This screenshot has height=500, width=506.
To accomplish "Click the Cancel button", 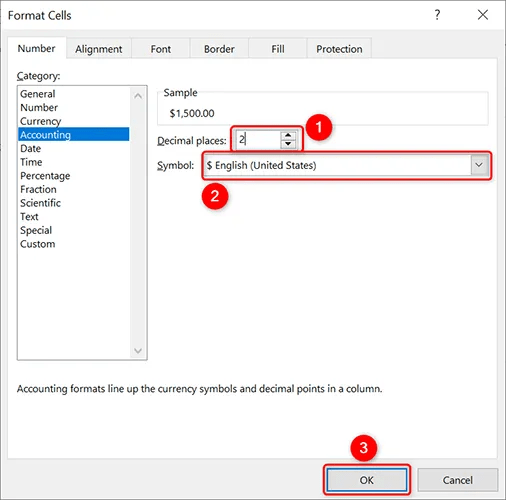I will pos(458,480).
